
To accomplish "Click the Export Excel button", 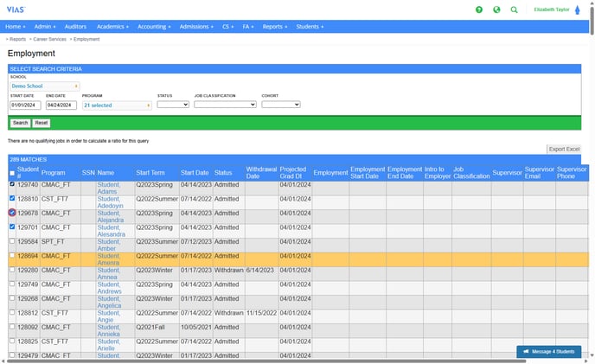I will pyautogui.click(x=564, y=150).
